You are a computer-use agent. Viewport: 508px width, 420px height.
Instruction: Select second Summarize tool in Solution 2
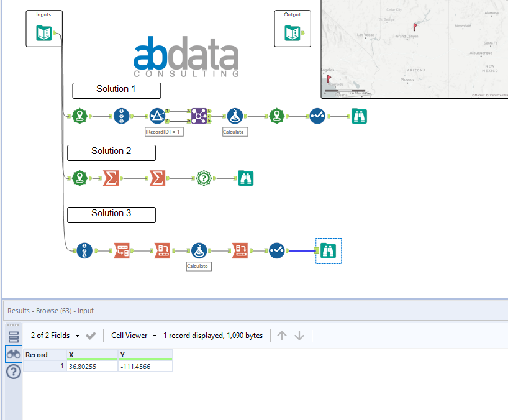click(x=158, y=178)
